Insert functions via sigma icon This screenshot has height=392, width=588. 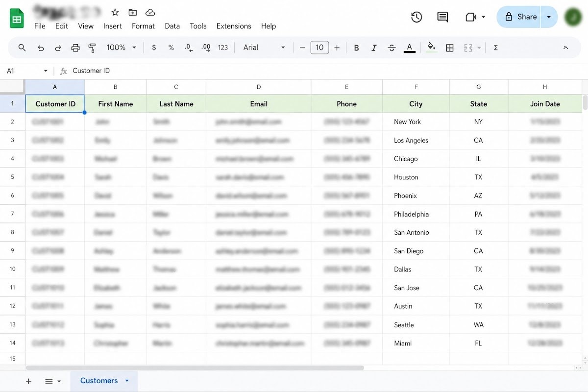496,48
